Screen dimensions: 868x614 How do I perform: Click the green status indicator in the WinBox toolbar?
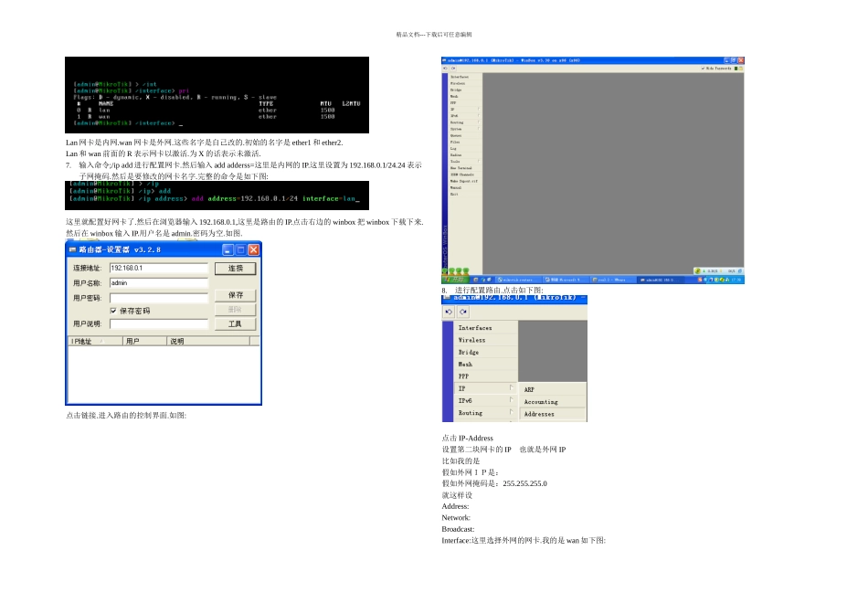point(736,69)
